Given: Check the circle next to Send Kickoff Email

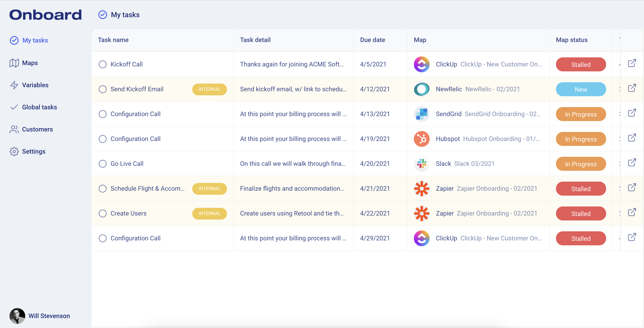Looking at the screenshot, I should coord(102,89).
